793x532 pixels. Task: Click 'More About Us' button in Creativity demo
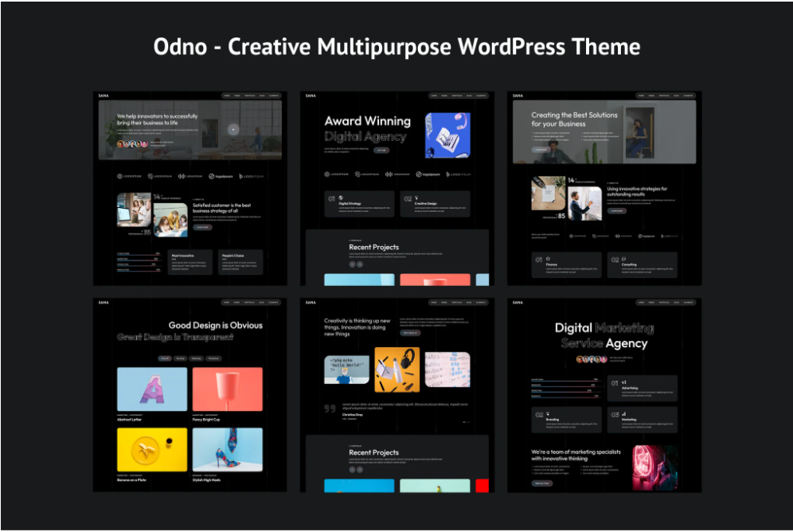pyautogui.click(x=410, y=333)
